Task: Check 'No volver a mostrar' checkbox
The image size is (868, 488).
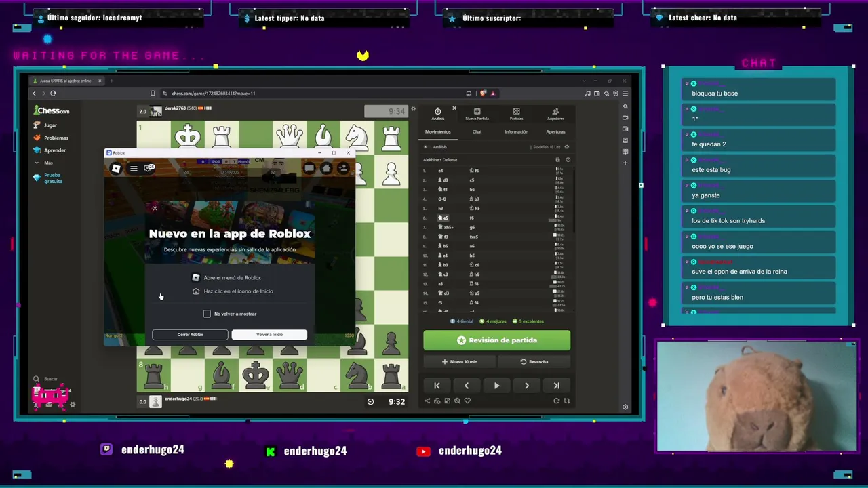Action: click(207, 314)
